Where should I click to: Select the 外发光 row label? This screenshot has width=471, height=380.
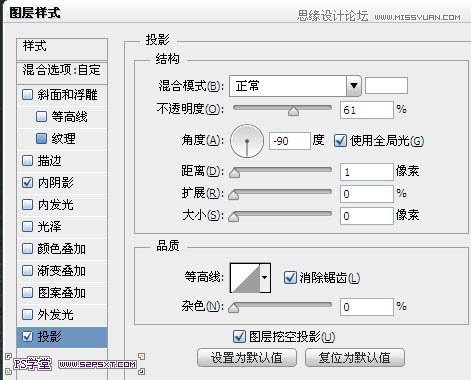[x=55, y=314]
